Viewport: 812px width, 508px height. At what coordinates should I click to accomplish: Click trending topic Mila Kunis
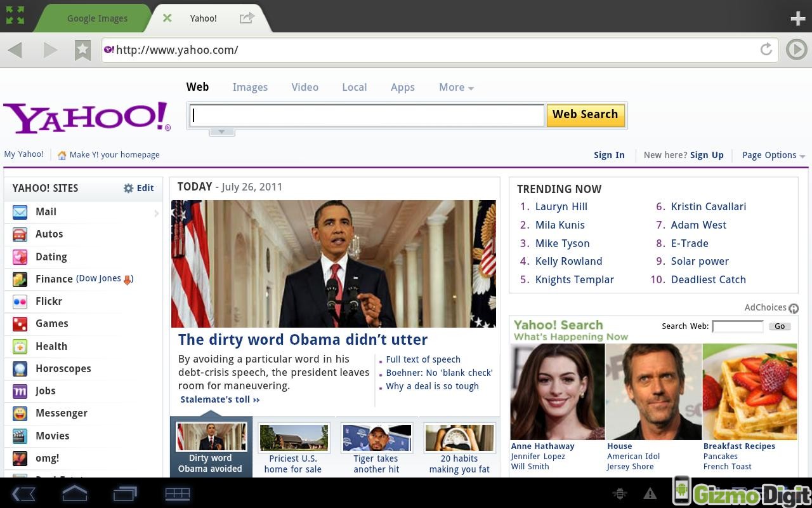coord(560,225)
